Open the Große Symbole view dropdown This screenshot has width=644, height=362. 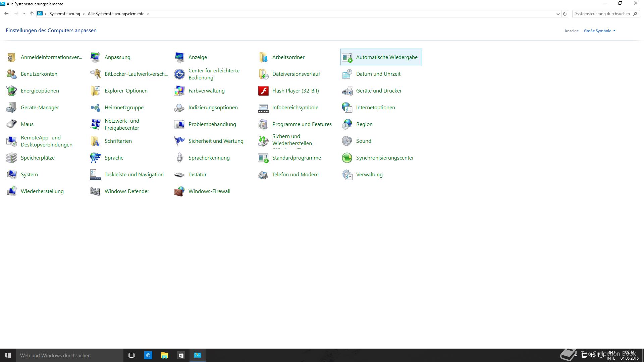[600, 31]
